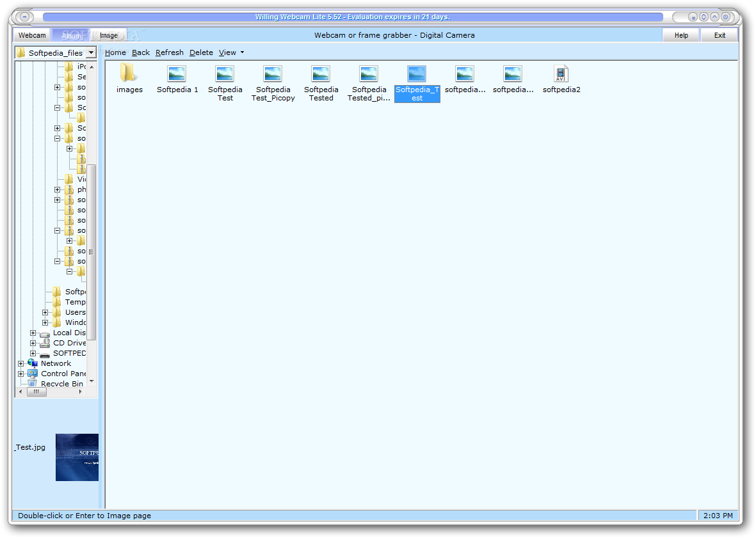Image resolution: width=756 pixels, height=538 pixels.
Task: Expand the 'ph' folder node
Action: pyautogui.click(x=58, y=189)
